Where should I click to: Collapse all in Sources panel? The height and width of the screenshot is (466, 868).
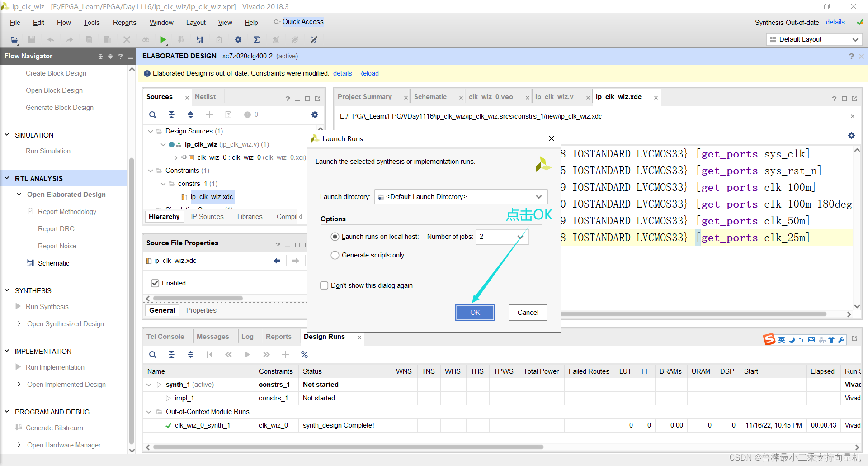tap(171, 115)
